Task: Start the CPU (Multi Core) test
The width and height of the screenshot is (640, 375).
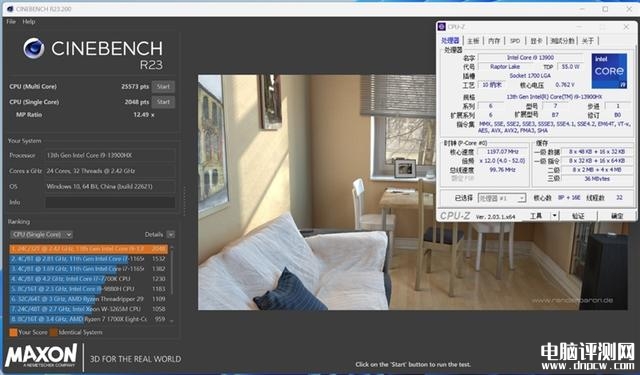Action: [163, 87]
